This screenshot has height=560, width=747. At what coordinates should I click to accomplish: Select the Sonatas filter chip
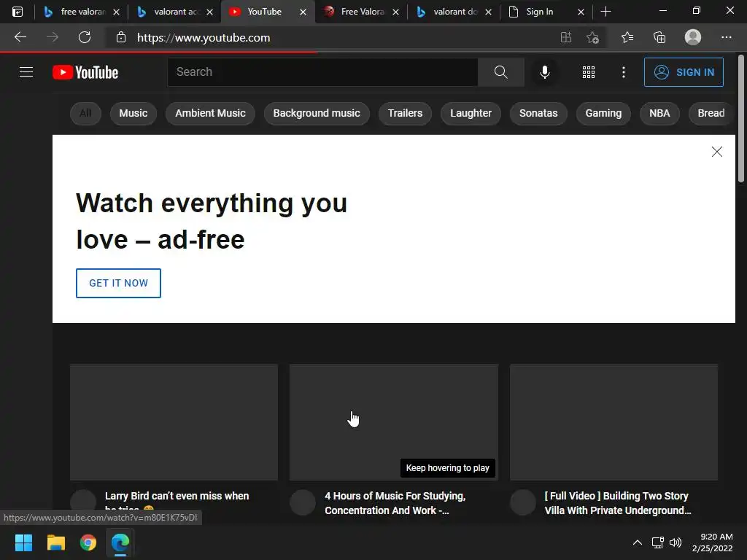point(538,113)
